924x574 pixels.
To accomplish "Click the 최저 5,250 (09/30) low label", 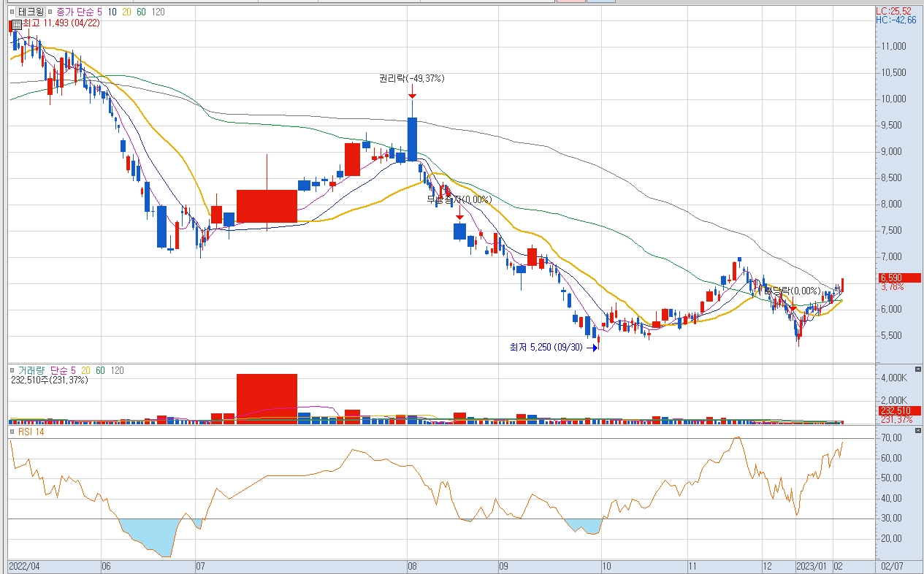I will 547,348.
